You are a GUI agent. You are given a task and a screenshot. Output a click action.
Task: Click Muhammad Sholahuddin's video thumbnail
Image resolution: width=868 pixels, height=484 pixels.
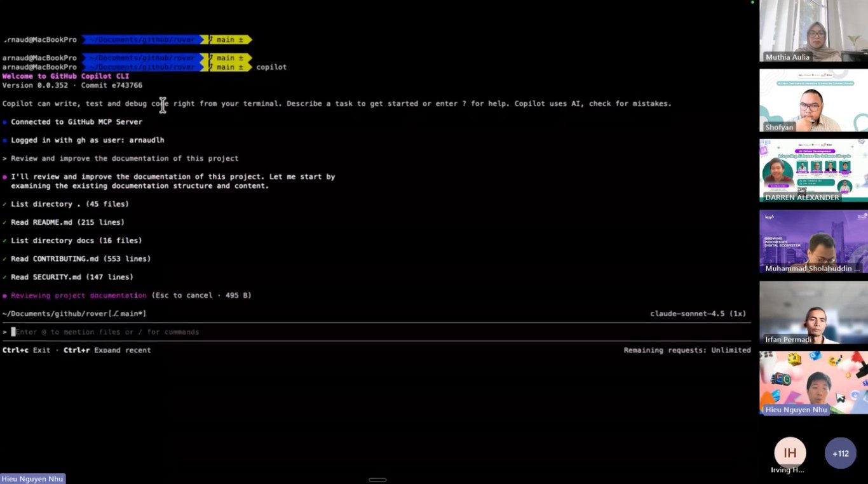click(x=813, y=242)
